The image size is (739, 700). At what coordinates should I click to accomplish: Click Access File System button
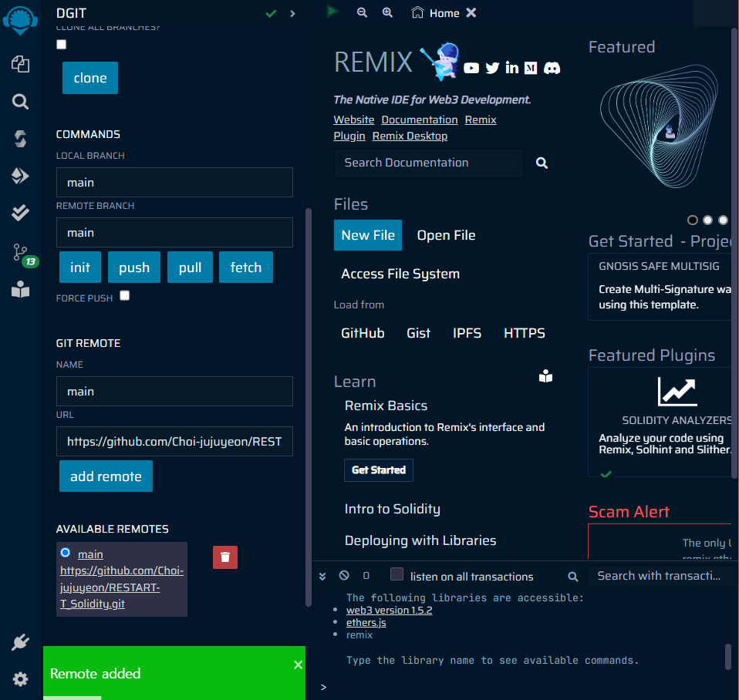click(400, 274)
